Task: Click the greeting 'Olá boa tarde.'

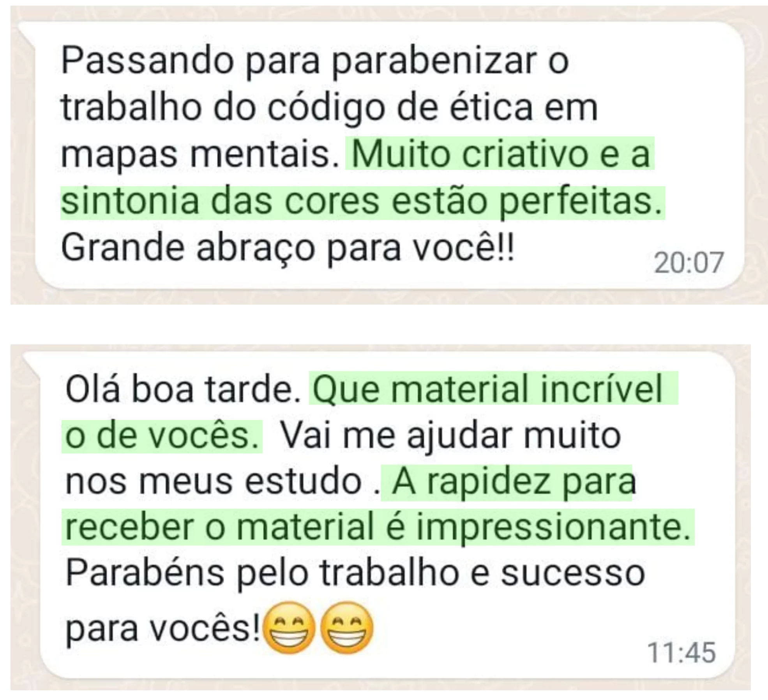Action: coord(183,389)
